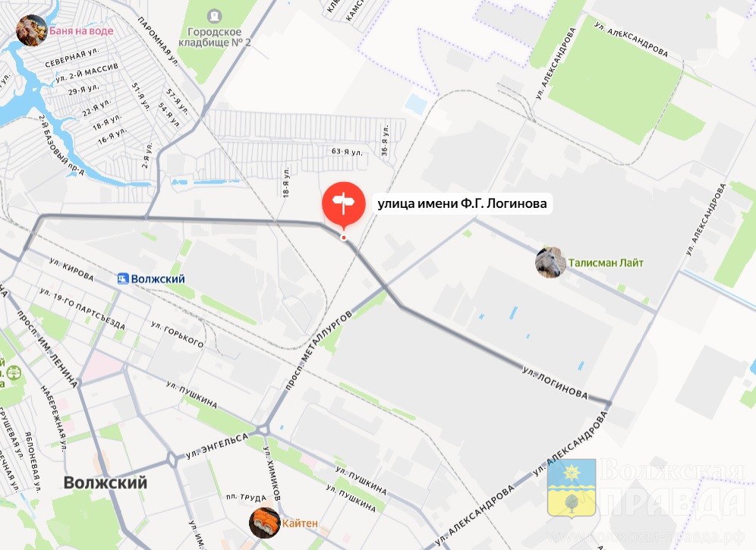756x550 pixels.
Task: Click the ул. Логинова street label
Action: click(x=555, y=383)
